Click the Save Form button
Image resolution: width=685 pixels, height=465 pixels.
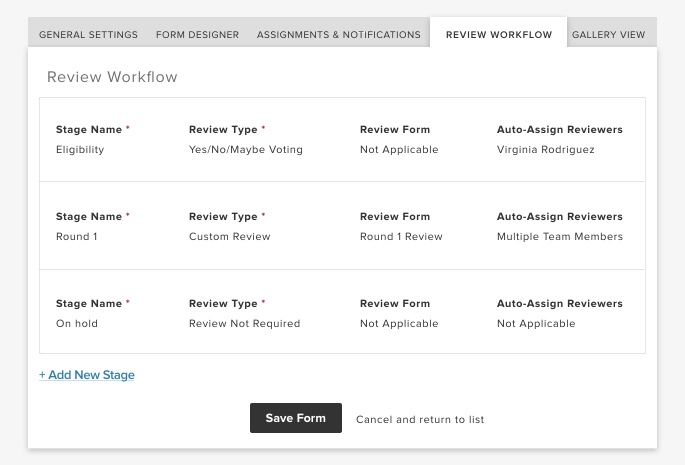click(x=296, y=418)
